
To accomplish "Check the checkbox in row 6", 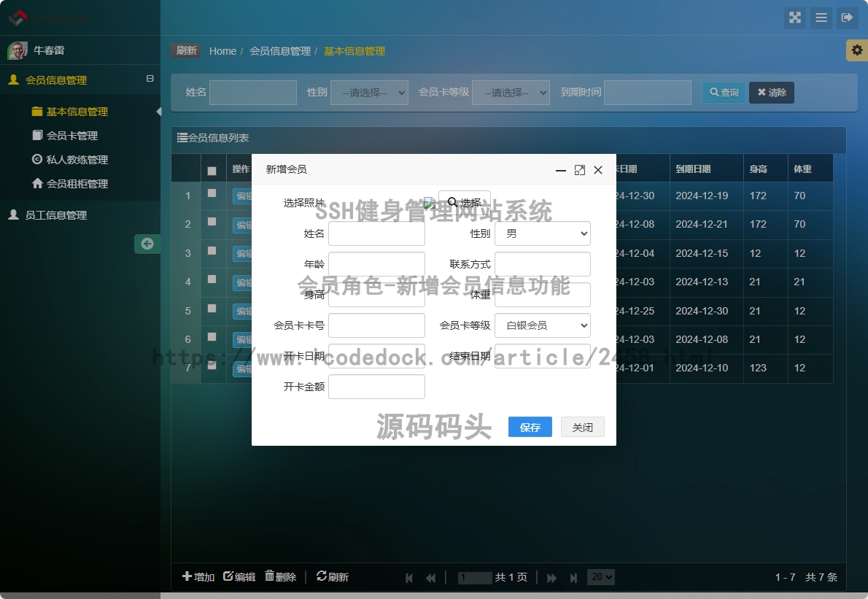I will 212,336.
